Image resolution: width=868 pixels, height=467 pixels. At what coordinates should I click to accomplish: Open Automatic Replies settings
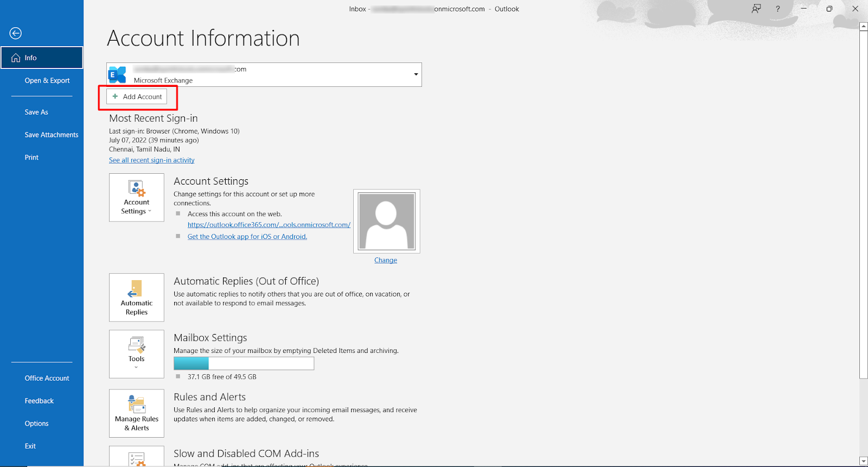tap(137, 298)
